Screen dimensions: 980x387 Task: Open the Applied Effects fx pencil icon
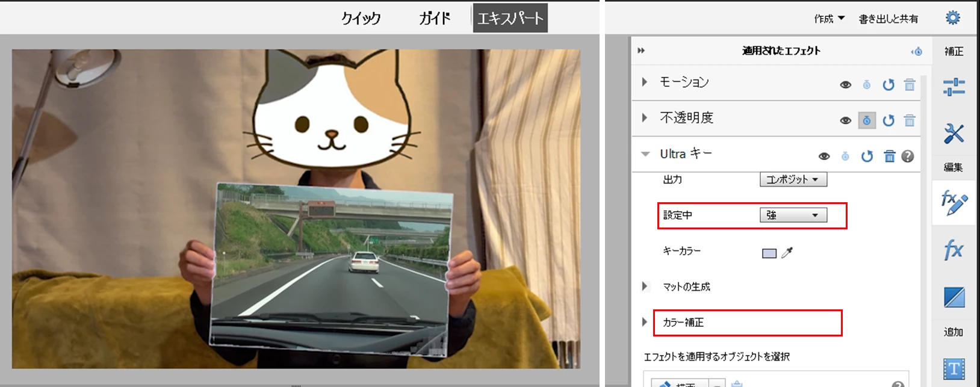click(954, 203)
